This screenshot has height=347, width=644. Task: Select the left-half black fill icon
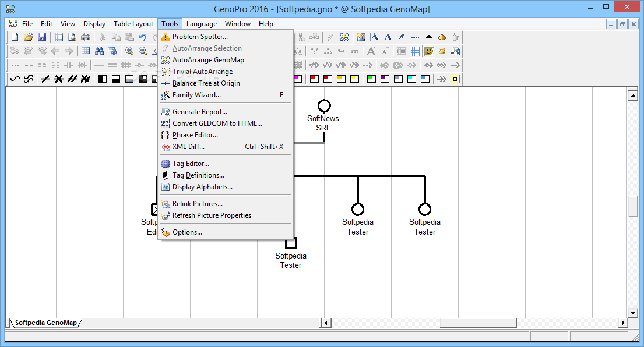(x=102, y=79)
